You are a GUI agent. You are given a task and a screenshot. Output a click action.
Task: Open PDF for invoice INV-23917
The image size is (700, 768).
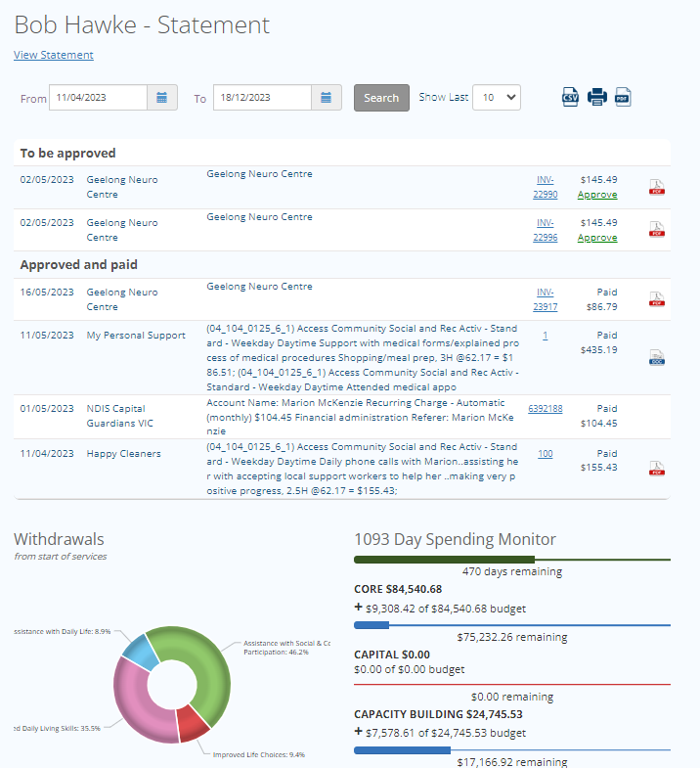[x=657, y=299]
